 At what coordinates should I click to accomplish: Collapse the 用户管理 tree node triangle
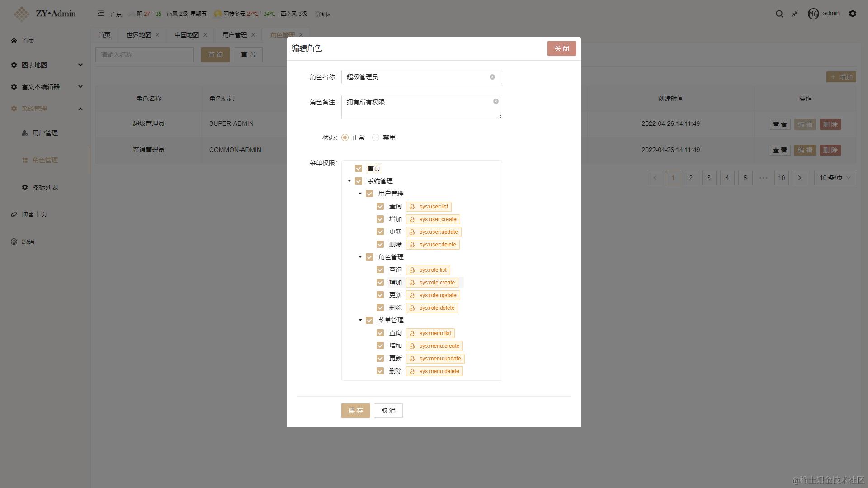point(360,193)
